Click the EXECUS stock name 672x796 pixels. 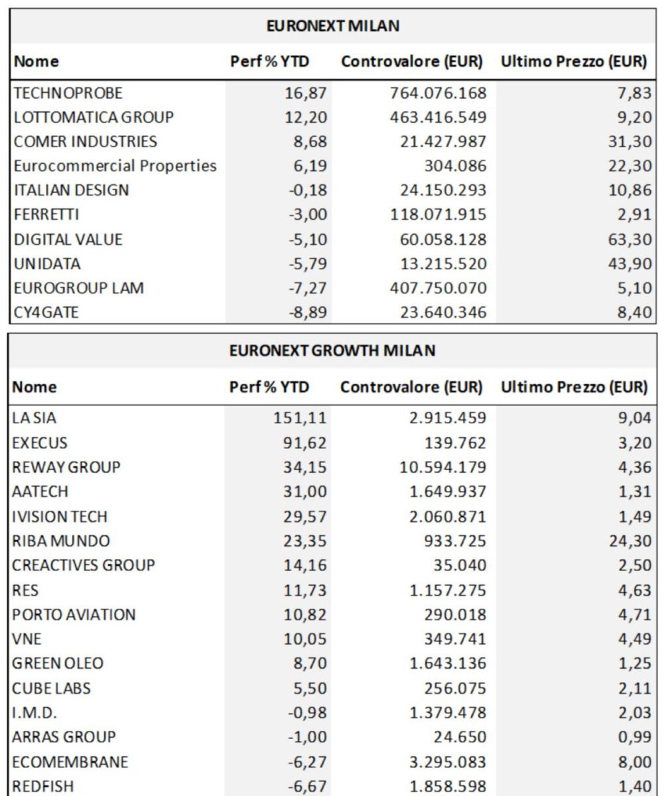tap(40, 443)
